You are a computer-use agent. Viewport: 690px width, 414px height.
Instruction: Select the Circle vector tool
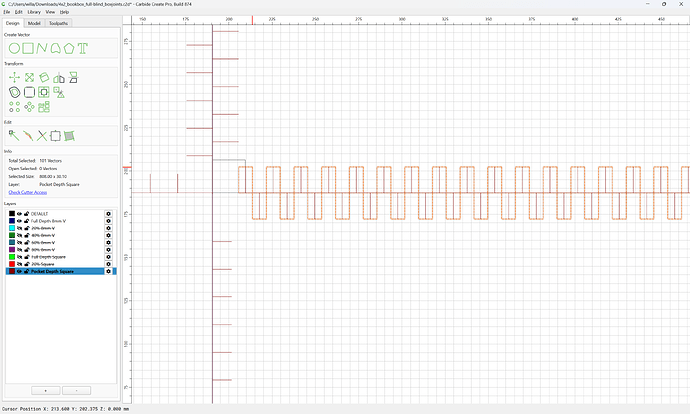pos(14,48)
